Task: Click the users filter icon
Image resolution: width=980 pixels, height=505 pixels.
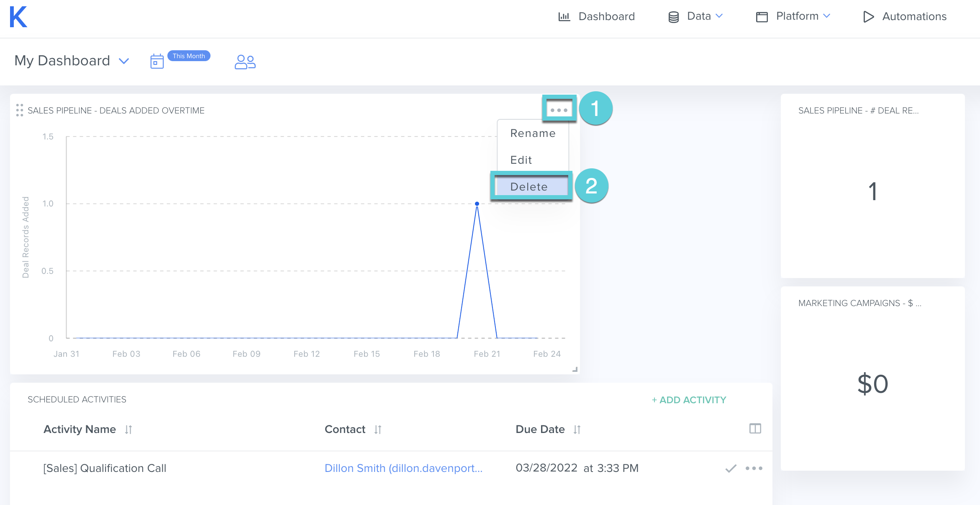Action: point(245,62)
